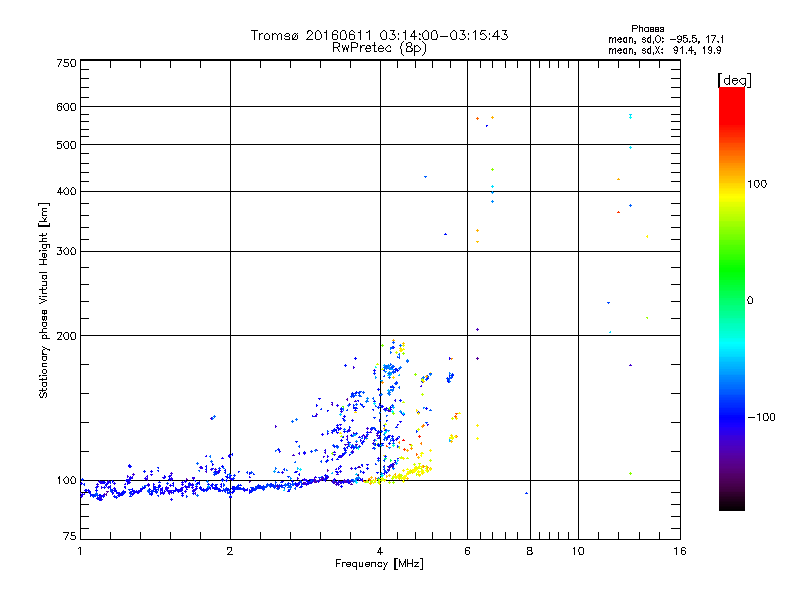800x600 pixels.
Task: Click the '[deg]' colorbar unit label
Action: click(735, 80)
